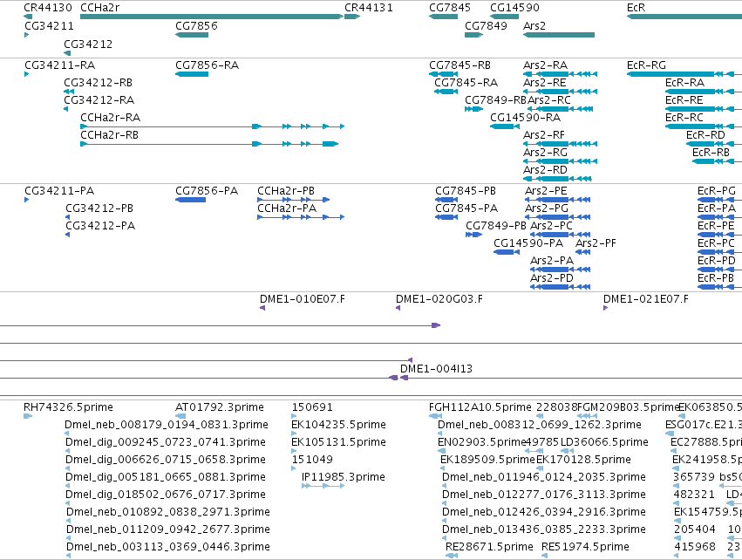Select the CG34212-RB transcript label

tap(98, 83)
